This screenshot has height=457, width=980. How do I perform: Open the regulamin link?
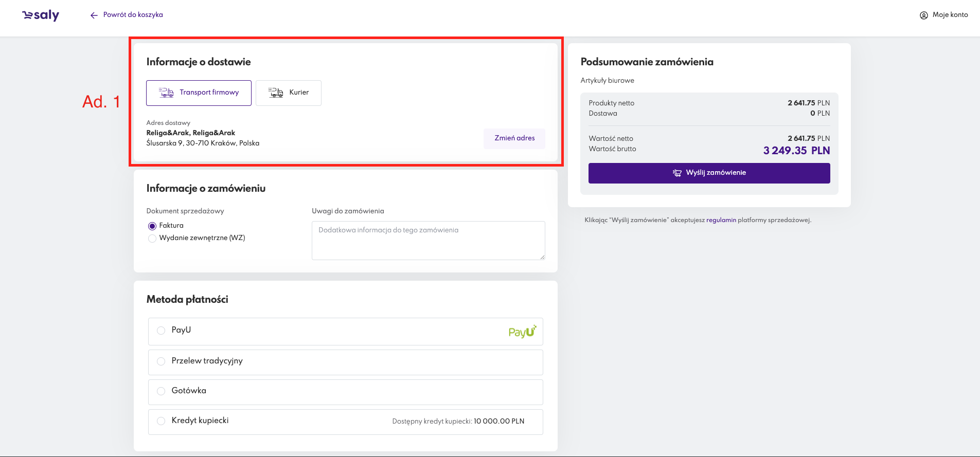721,220
